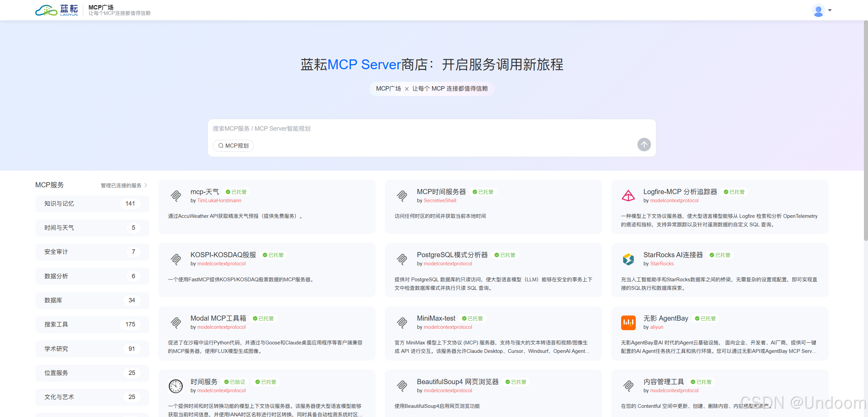This screenshot has height=417, width=868.
Task: Click the MCP服务 sidebar heading
Action: coord(50,185)
